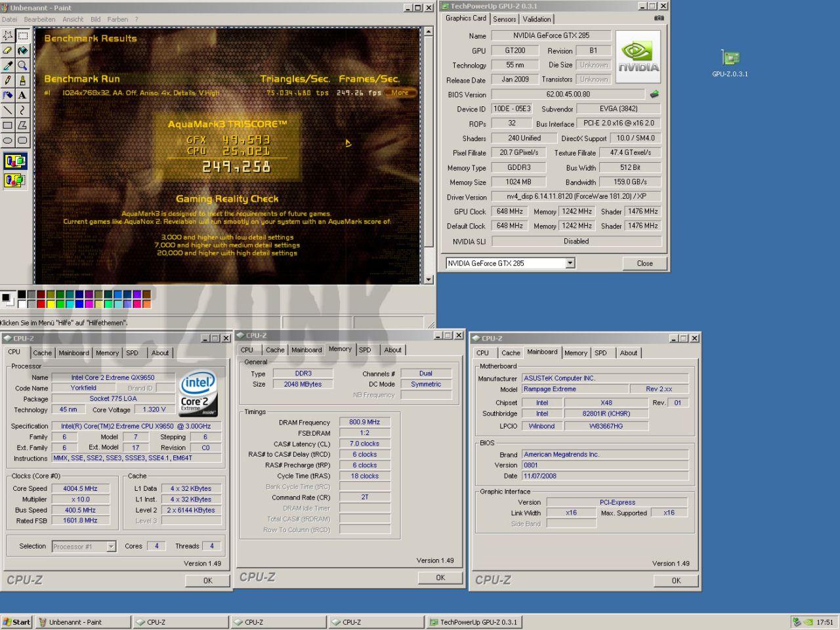Screen dimensions: 840x630
Task: Select the Airbrush spray tool
Action: 8,95
